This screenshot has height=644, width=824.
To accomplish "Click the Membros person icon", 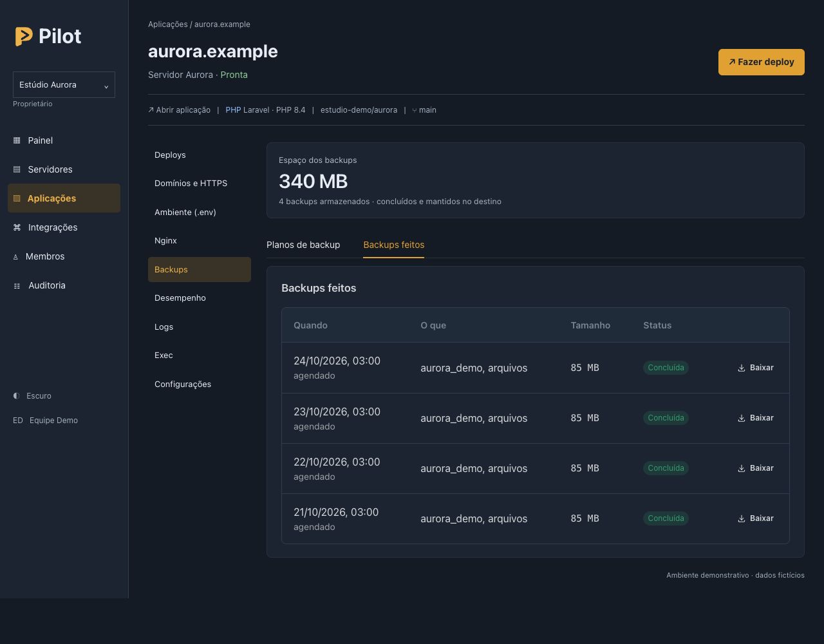I will [15, 257].
